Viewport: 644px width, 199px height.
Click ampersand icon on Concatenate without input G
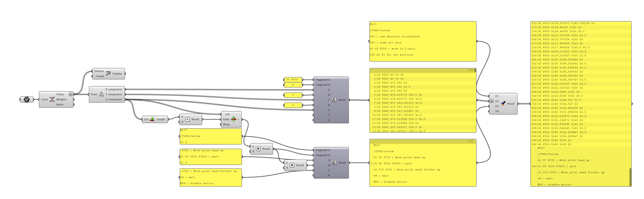334,163
